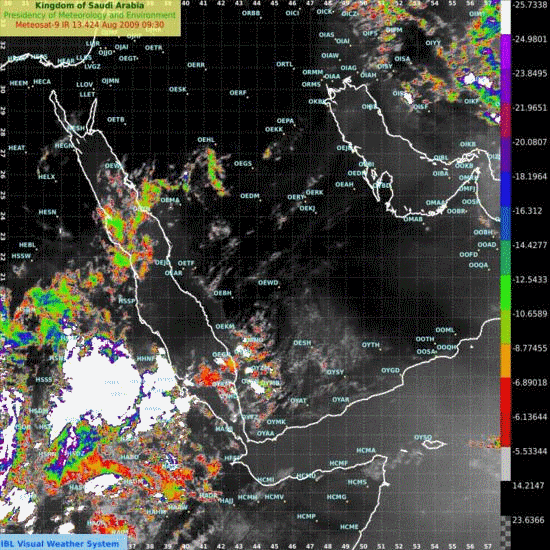The width and height of the screenshot is (550, 550).
Task: Select the OETB station label
Action: (x=116, y=120)
